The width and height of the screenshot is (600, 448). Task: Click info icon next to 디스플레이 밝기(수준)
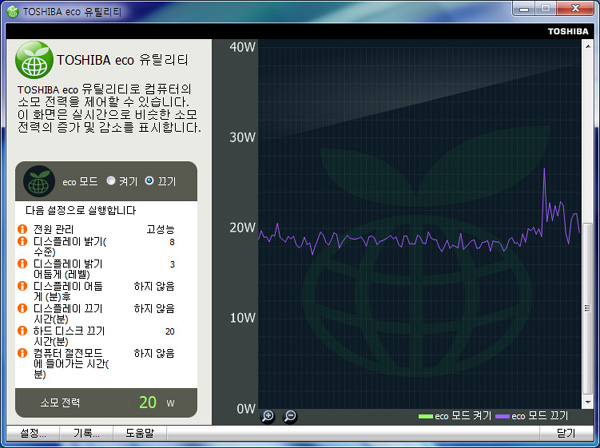23,241
